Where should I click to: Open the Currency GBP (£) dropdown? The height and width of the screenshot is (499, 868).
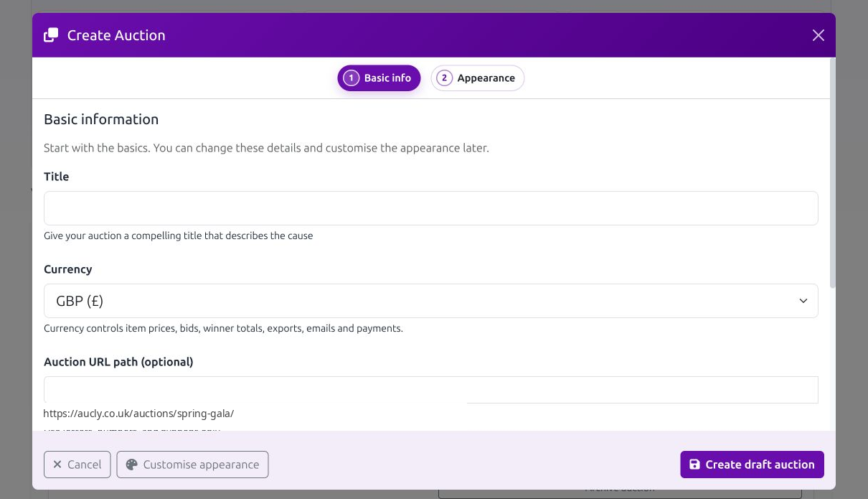[430, 301]
